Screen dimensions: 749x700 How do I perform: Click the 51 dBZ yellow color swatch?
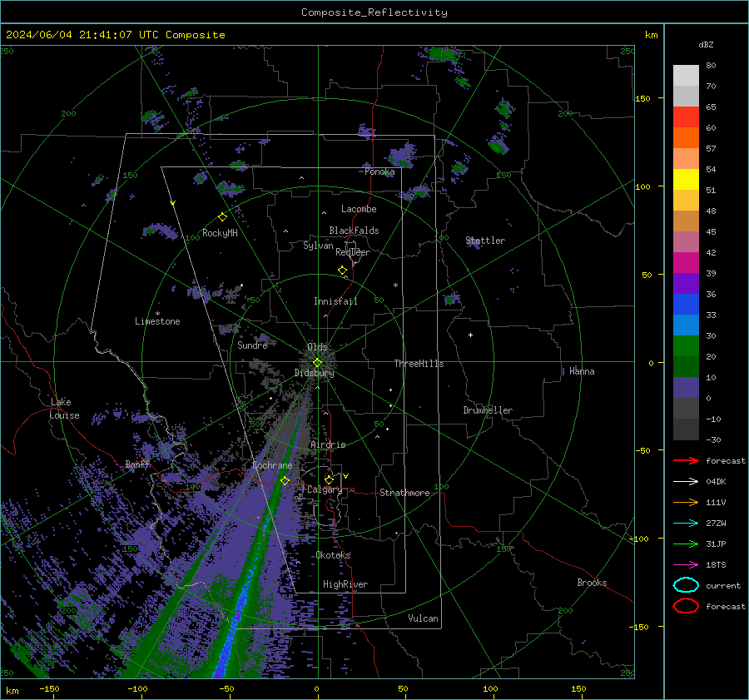click(x=686, y=180)
